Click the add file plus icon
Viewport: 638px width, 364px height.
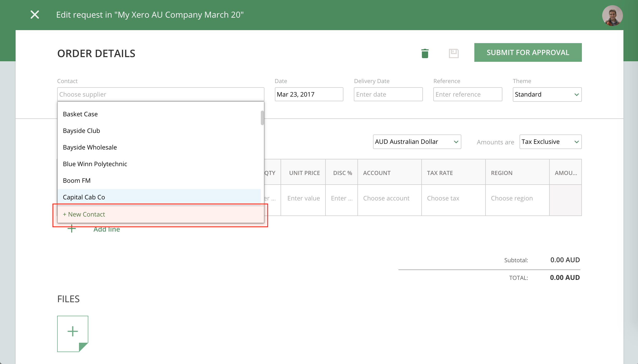point(73,332)
